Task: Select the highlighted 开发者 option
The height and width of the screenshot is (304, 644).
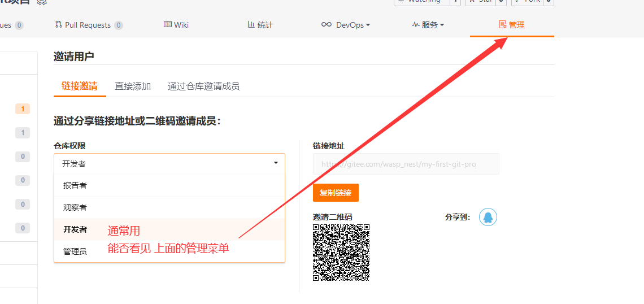Action: (75, 229)
